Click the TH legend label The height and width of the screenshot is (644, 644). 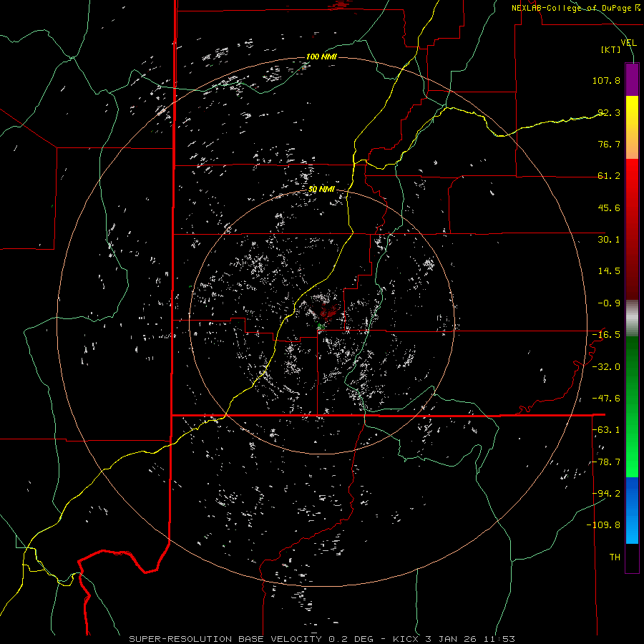click(x=615, y=557)
